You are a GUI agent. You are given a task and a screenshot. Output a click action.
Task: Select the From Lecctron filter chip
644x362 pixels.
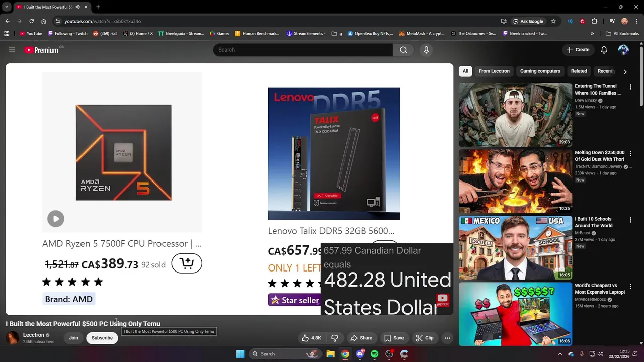(x=494, y=71)
